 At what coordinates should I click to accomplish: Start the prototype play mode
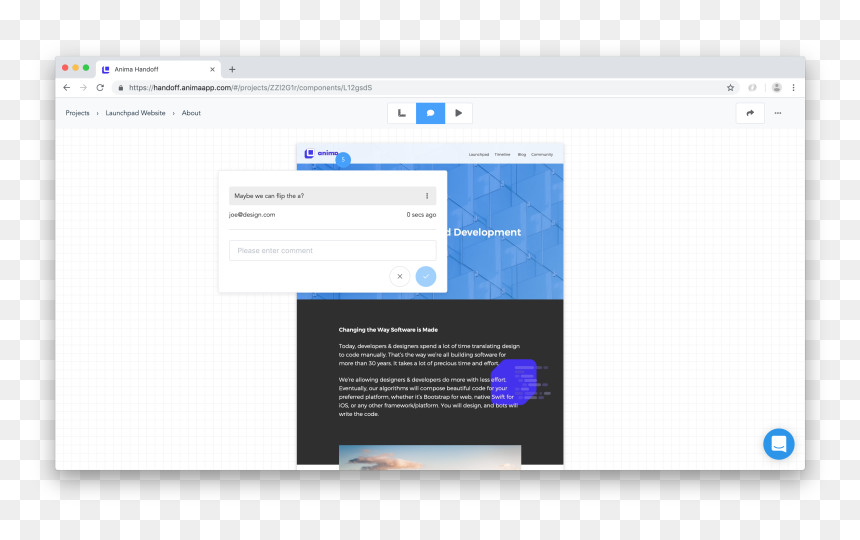459,113
